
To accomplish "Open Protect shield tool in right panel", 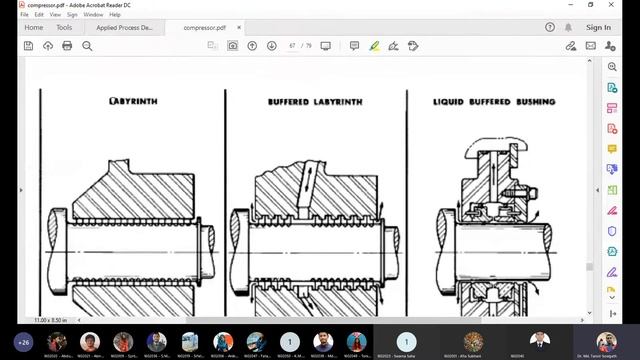I will (x=612, y=231).
